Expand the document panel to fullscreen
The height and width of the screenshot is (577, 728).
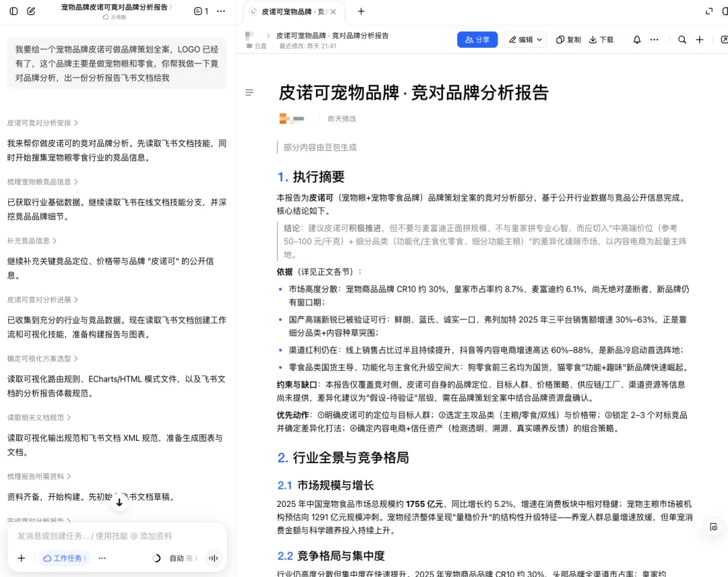pos(709,11)
